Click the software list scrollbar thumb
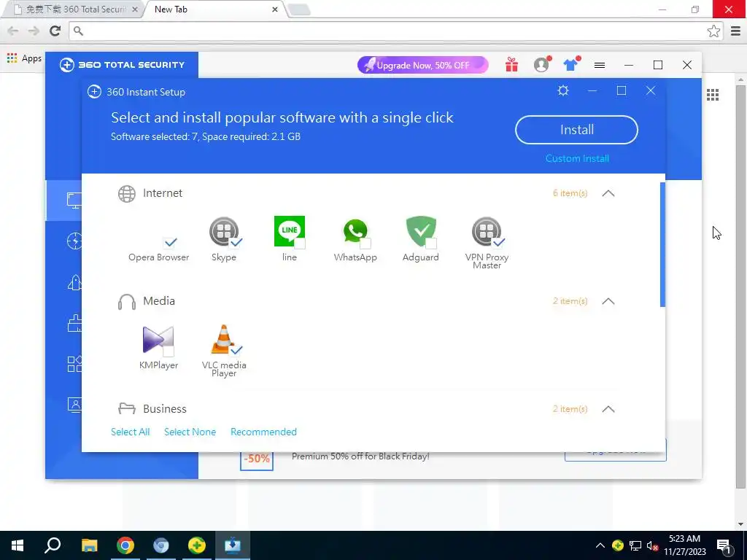 coord(662,244)
